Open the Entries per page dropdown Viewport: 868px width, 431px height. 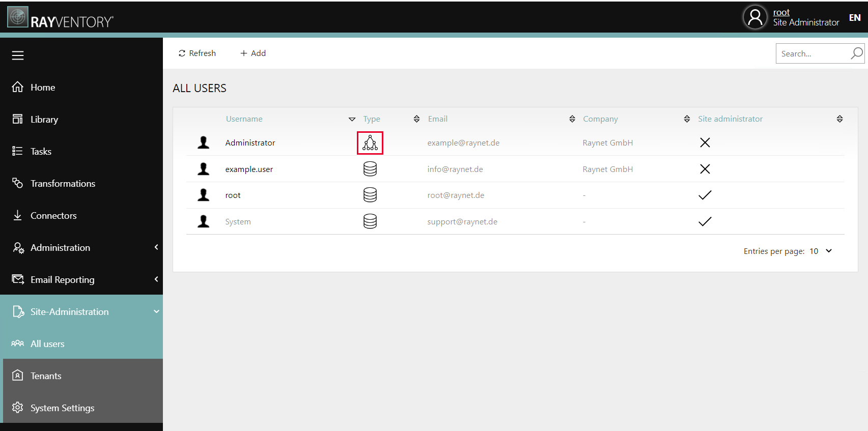pos(820,251)
